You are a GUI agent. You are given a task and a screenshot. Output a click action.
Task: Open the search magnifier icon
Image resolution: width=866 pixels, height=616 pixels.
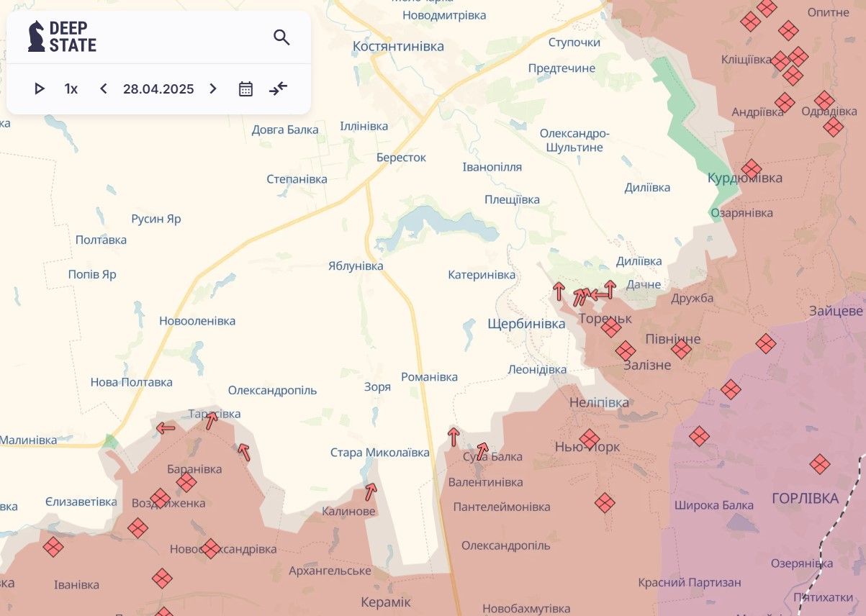coord(281,37)
